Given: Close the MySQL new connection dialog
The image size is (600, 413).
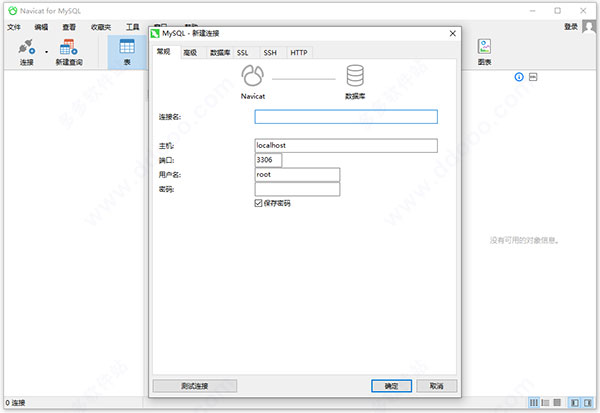Looking at the screenshot, I should coord(453,34).
